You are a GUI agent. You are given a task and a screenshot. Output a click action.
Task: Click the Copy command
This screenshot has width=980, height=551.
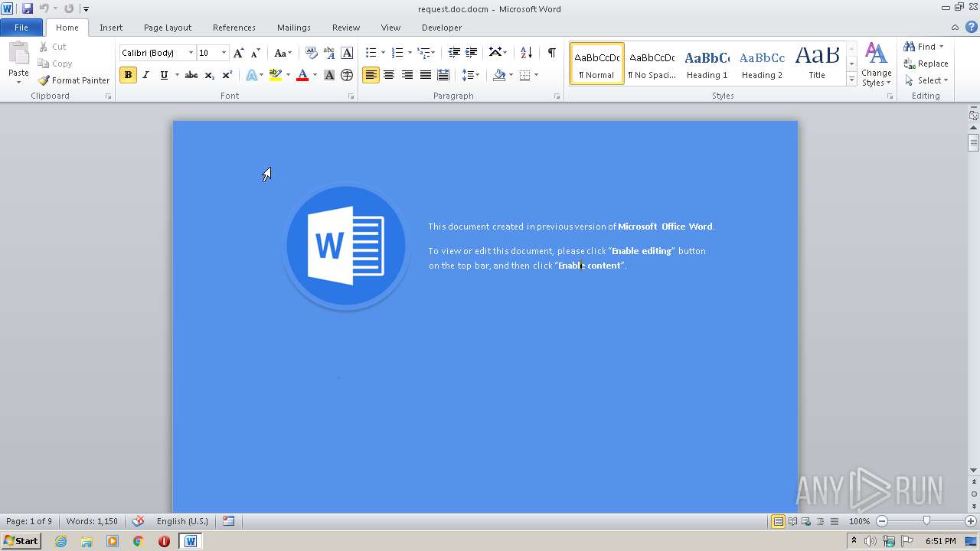click(x=55, y=64)
